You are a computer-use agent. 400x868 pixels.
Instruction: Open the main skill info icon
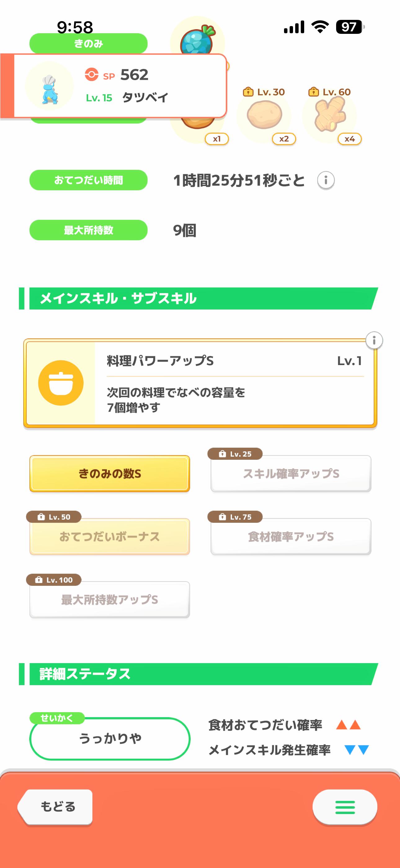tap(374, 340)
